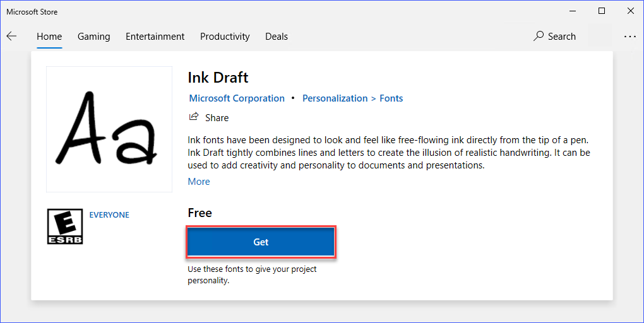Click the Free price label
This screenshot has width=644, height=323.
[200, 213]
